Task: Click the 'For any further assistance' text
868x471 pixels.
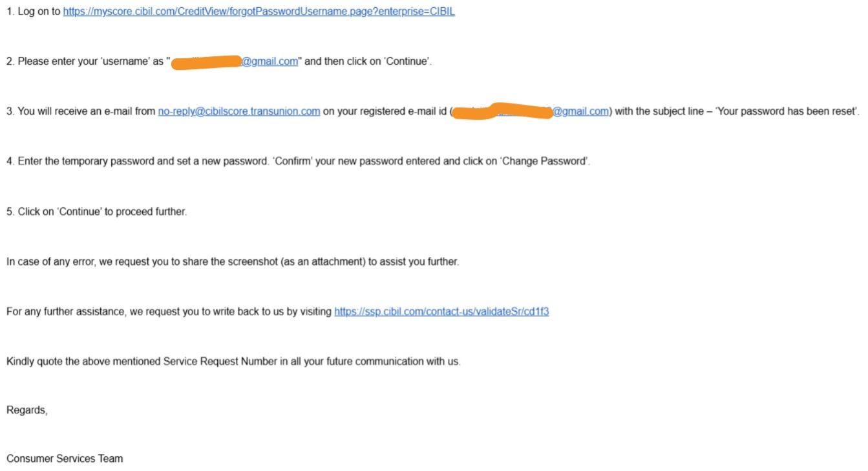Action: pyautogui.click(x=66, y=312)
